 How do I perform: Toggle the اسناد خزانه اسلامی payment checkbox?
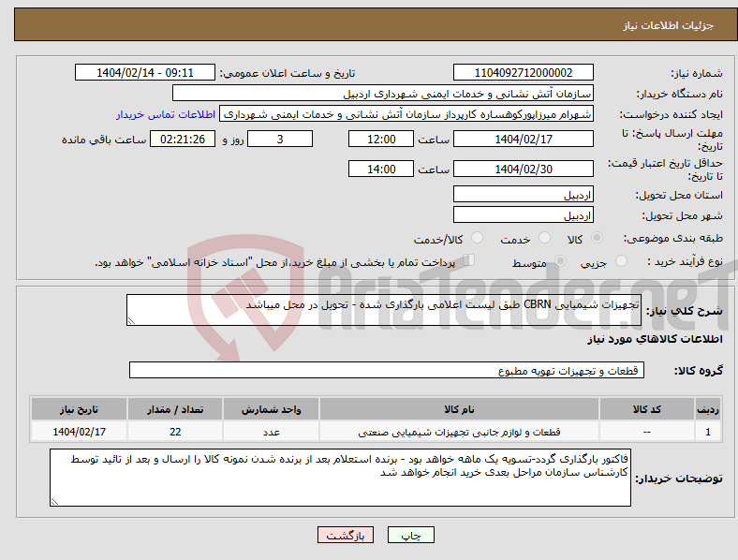(x=468, y=259)
